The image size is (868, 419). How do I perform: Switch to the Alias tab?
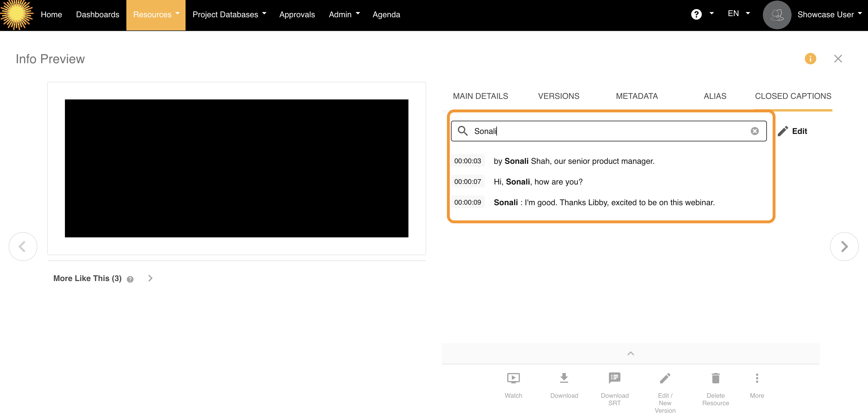(x=715, y=96)
